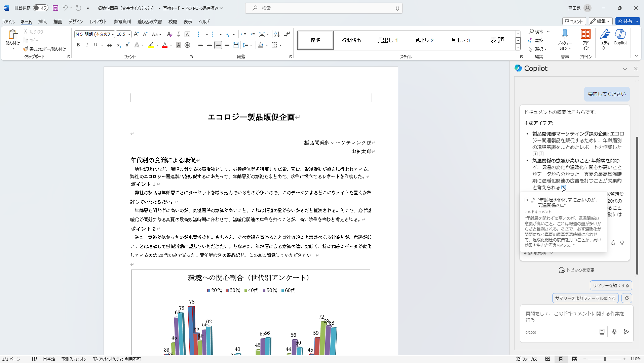Click the Copilot ribbon icon
Image resolution: width=644 pixels, height=363 pixels.
[620, 37]
